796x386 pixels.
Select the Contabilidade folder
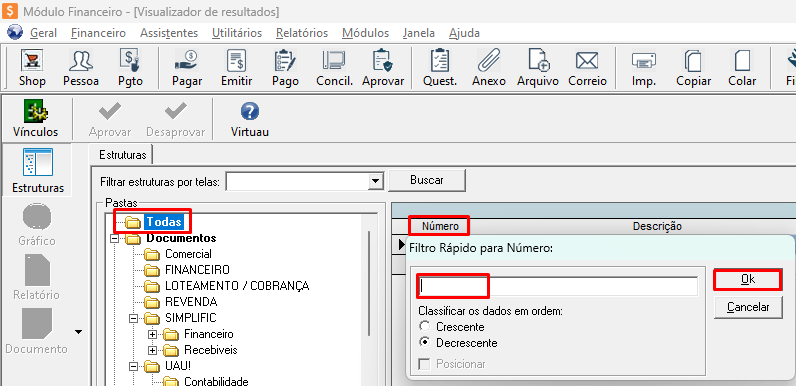pos(216,381)
